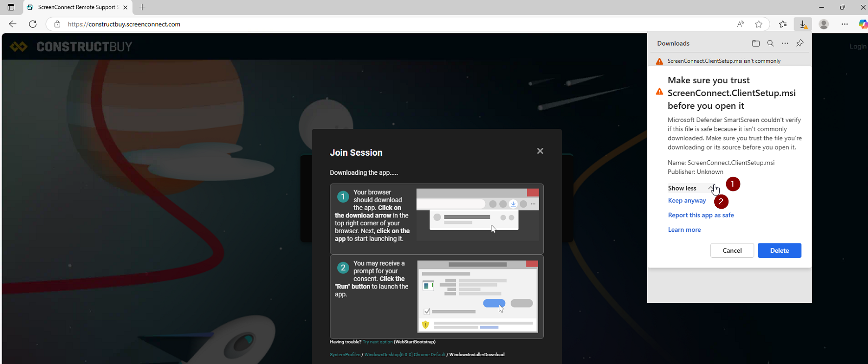Click the Downloads toolbar icon
868x364 pixels.
[803, 24]
